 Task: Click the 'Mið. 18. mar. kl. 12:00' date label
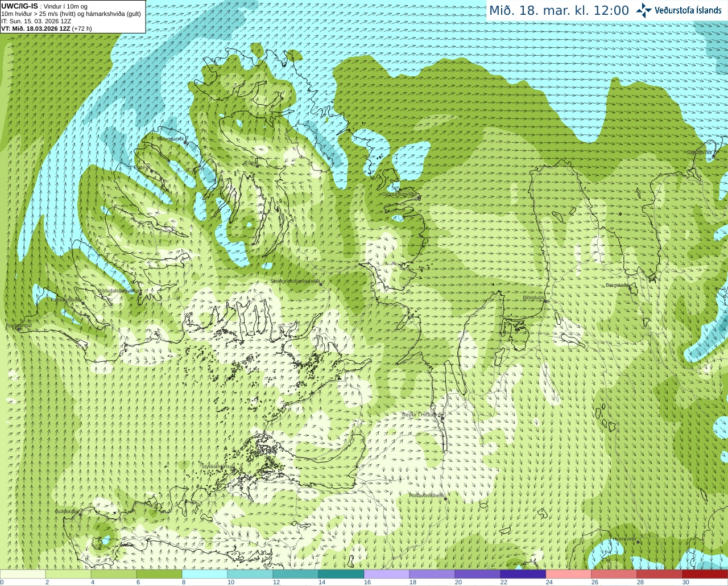(559, 11)
